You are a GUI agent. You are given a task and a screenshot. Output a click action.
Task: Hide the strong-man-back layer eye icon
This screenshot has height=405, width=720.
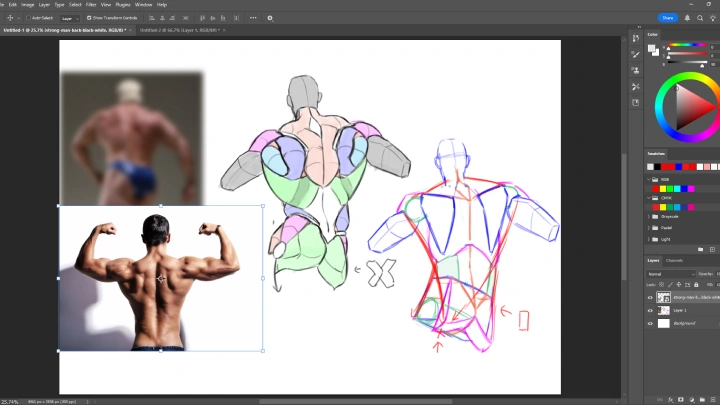(650, 298)
